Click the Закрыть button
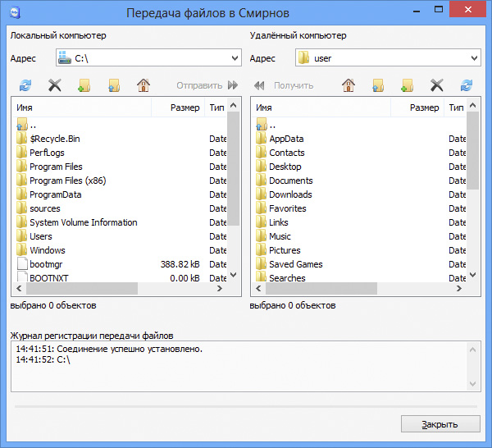 pyautogui.click(x=440, y=424)
